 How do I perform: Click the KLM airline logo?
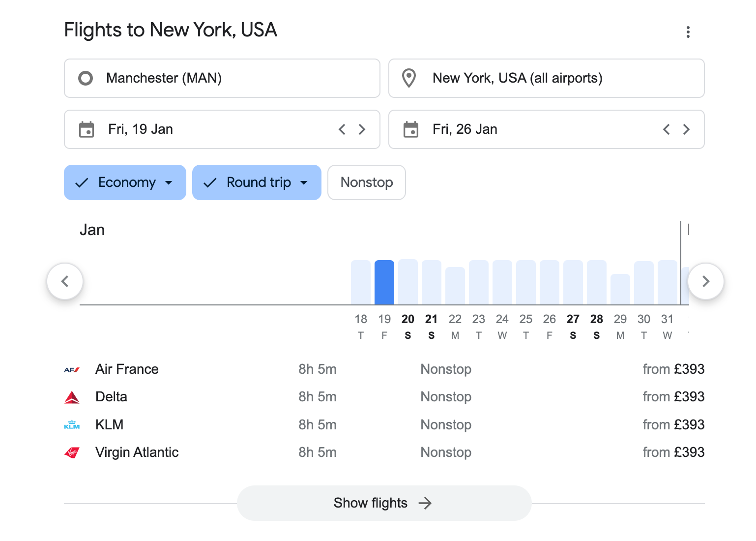pos(72,425)
